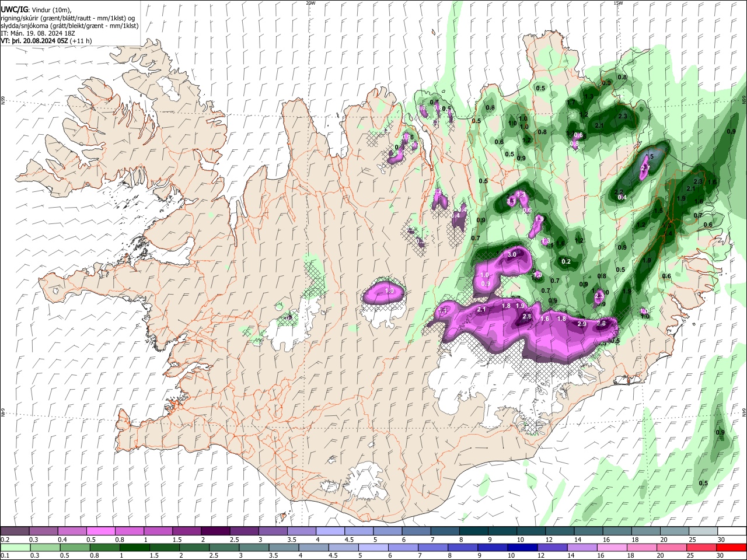The image size is (747, 560).
Task: Click bottom-row legend swatch between 10 and 12
Action: click(523, 547)
